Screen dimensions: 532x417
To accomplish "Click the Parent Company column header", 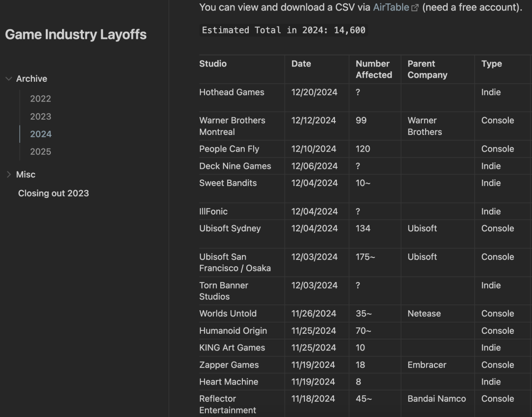I will click(427, 69).
